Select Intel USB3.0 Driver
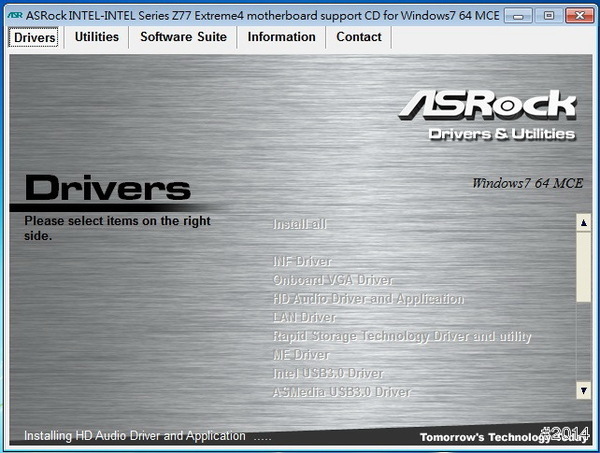600x453 pixels. click(328, 373)
